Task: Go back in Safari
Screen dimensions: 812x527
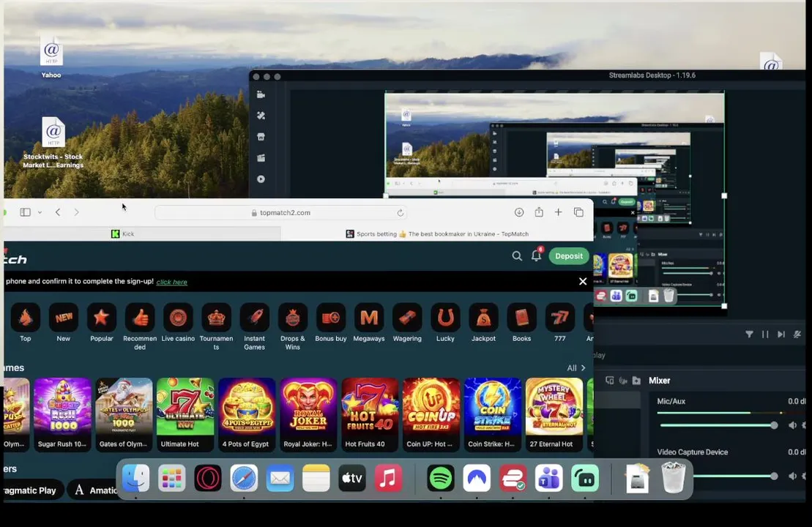Action: [58, 212]
